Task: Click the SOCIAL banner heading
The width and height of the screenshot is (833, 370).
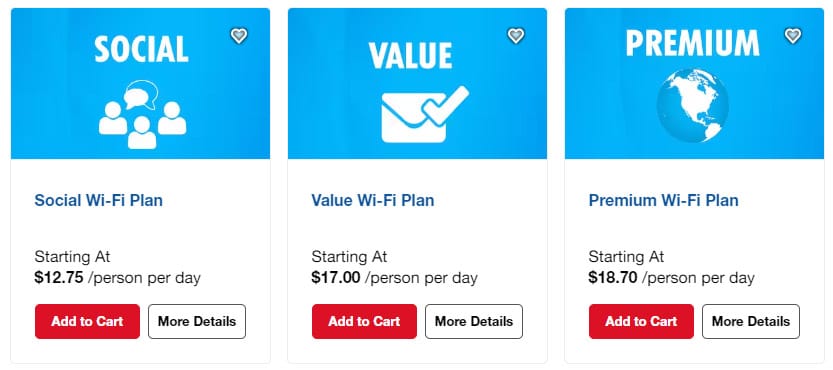Action: point(141,49)
